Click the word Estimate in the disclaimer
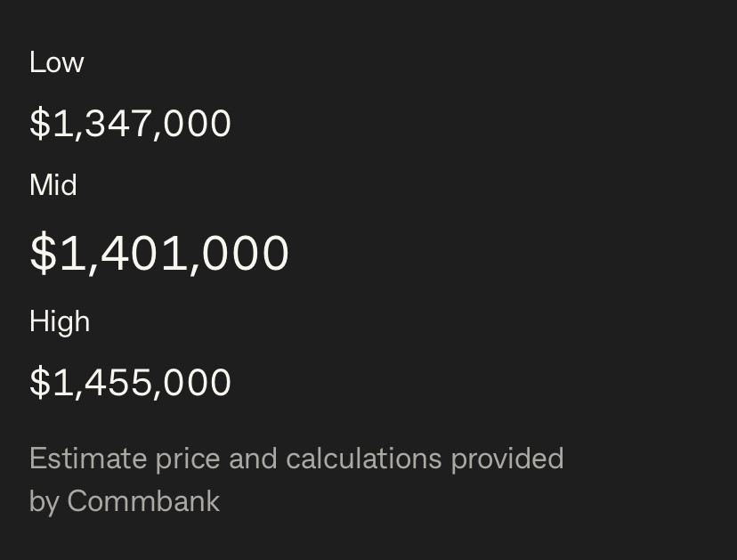Screen dimensions: 737x560 click(88, 458)
